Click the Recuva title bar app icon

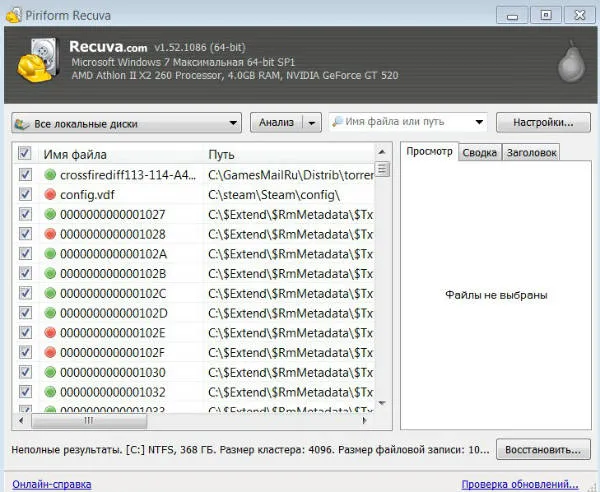click(14, 16)
